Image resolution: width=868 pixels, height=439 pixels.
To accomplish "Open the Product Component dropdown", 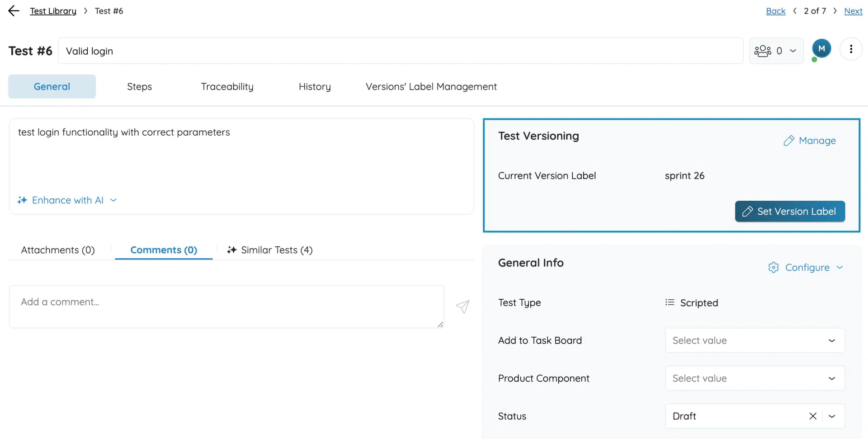I will tap(754, 378).
